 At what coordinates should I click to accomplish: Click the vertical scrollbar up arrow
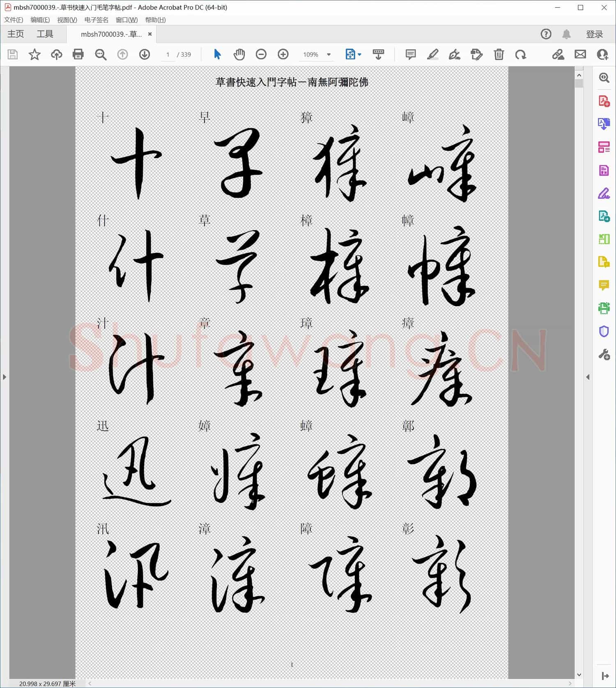pos(579,75)
